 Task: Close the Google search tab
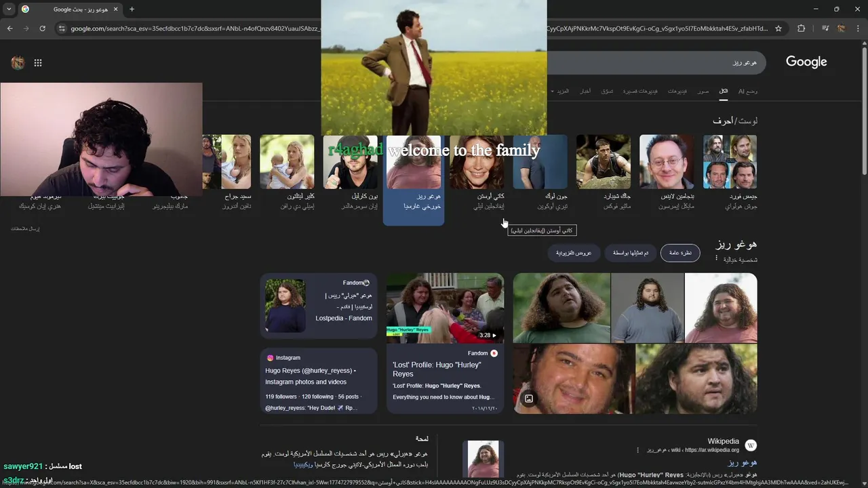pos(115,9)
